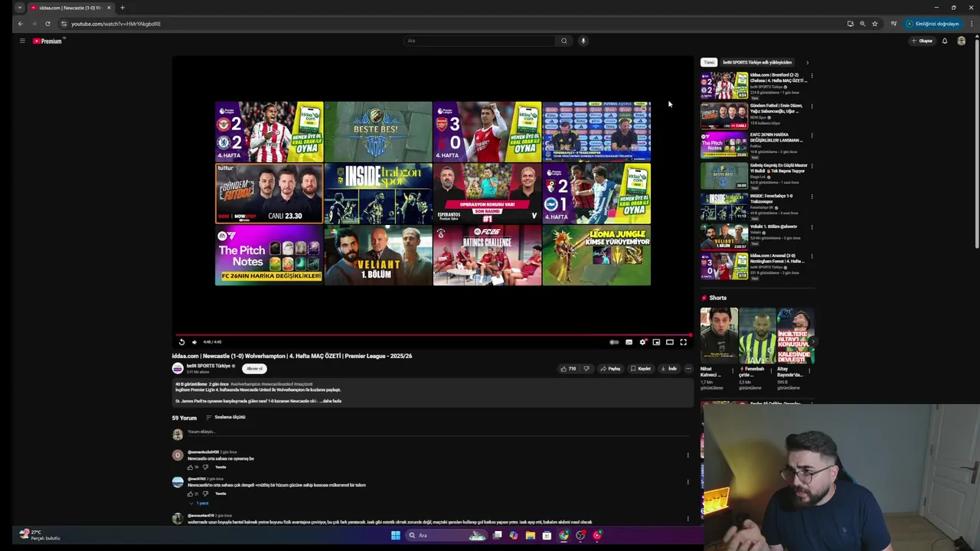Subscribe with the Abone ol button
Screen dimensions: 980x551
(255, 369)
